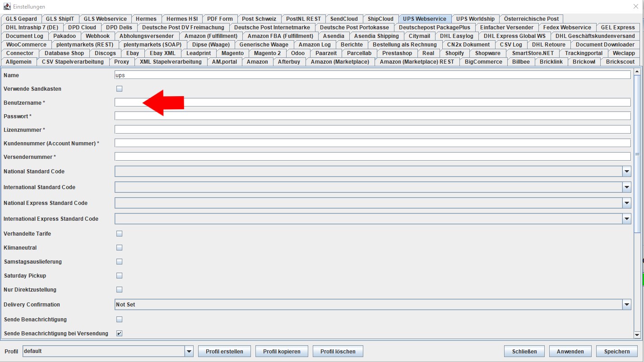Toggle the Verwende Sandkasten checkbox
The image size is (644, 362).
coord(119,89)
